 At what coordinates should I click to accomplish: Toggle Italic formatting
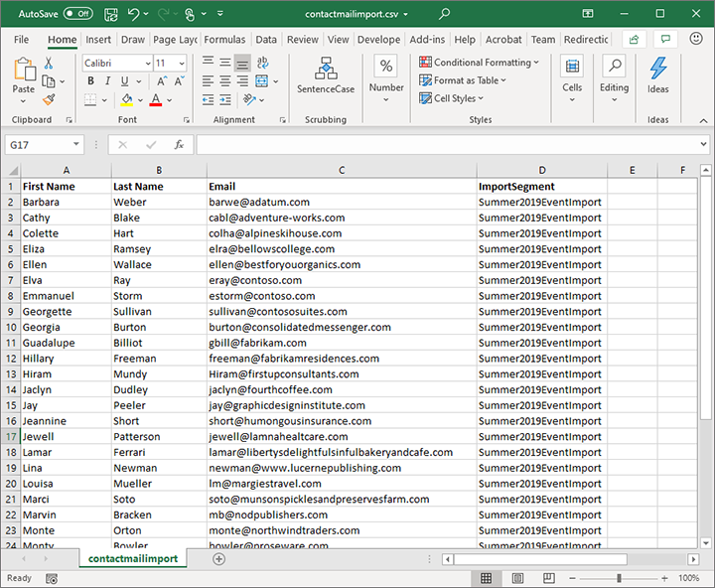[x=107, y=81]
